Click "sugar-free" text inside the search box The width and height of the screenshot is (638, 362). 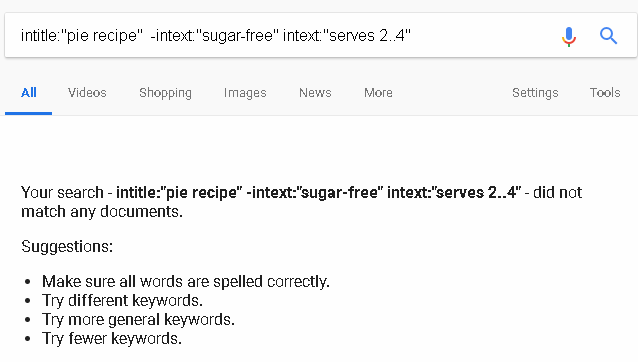tap(238, 36)
